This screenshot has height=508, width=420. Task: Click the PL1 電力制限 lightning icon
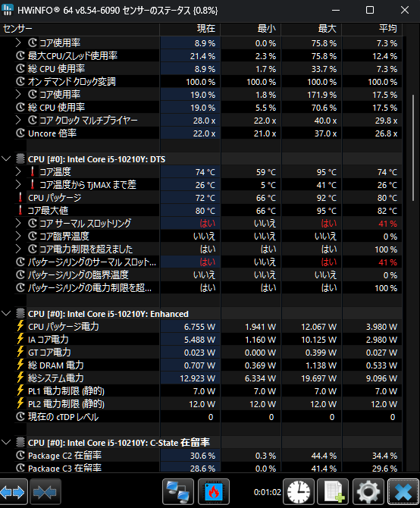(x=20, y=391)
